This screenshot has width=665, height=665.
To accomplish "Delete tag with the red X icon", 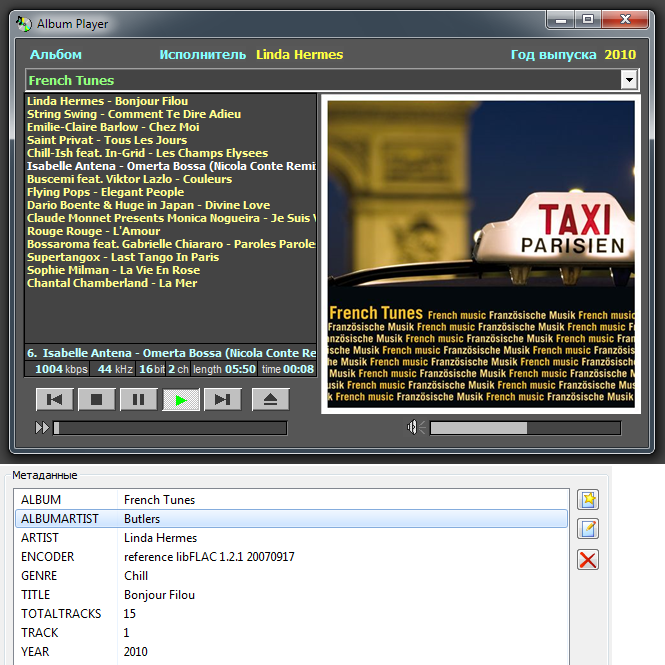I will pyautogui.click(x=588, y=559).
